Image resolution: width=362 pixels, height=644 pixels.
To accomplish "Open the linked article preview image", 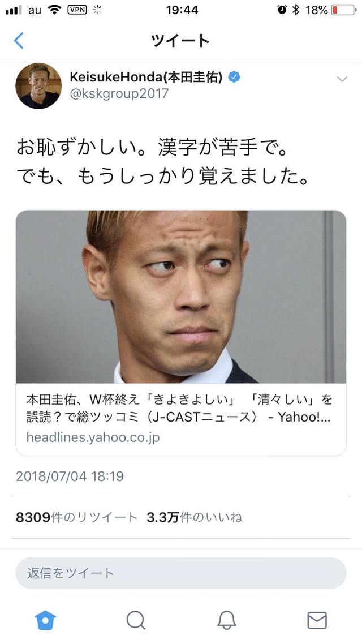I will point(181,297).
